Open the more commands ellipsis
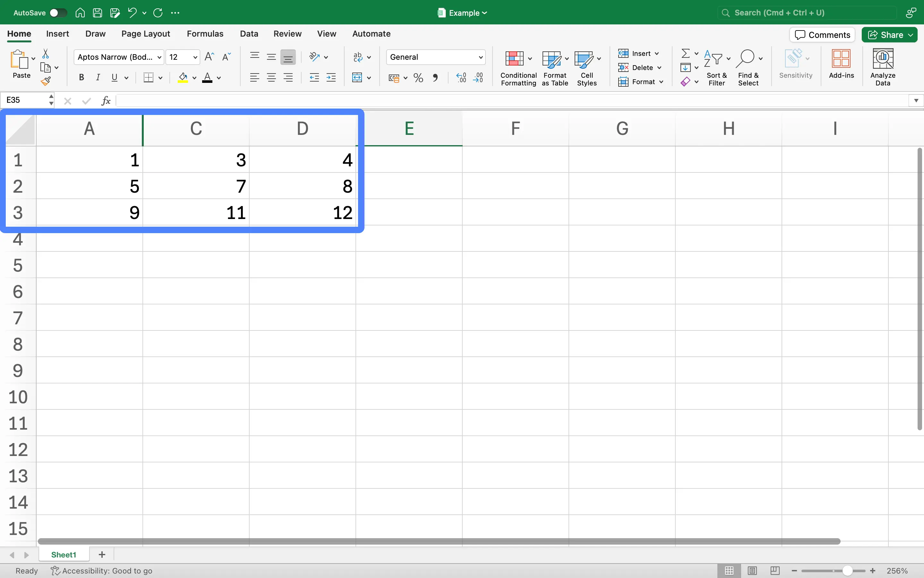The height and width of the screenshot is (578, 924). click(x=175, y=13)
